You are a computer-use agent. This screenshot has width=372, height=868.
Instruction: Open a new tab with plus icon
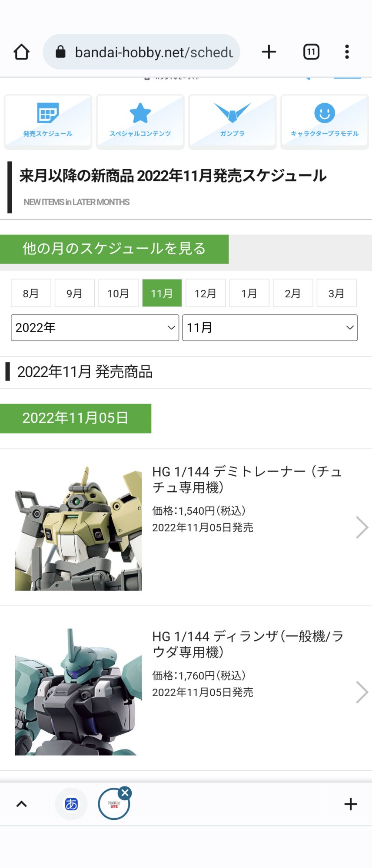[269, 52]
